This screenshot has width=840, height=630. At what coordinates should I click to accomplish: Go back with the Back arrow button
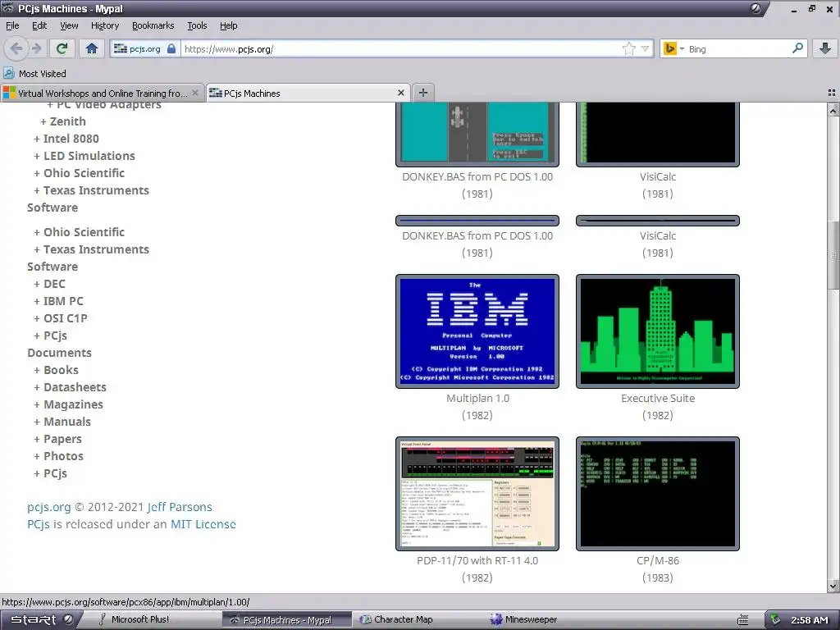pyautogui.click(x=16, y=48)
